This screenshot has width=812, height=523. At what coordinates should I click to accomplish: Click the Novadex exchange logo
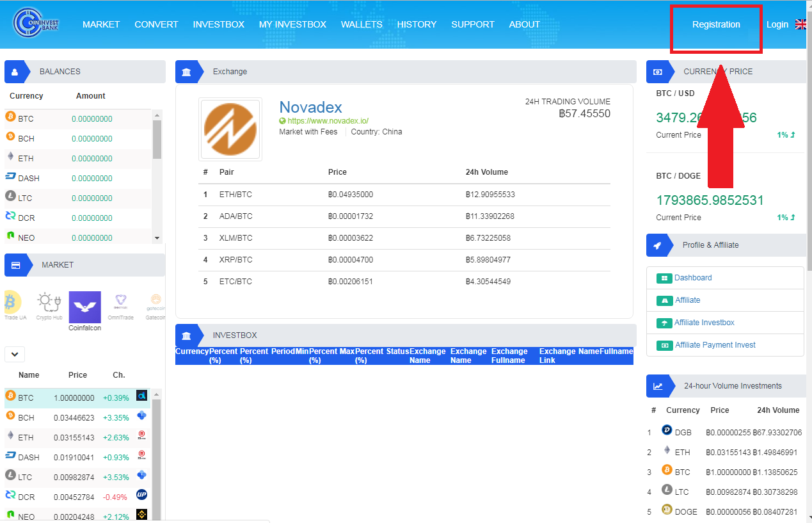click(x=230, y=129)
